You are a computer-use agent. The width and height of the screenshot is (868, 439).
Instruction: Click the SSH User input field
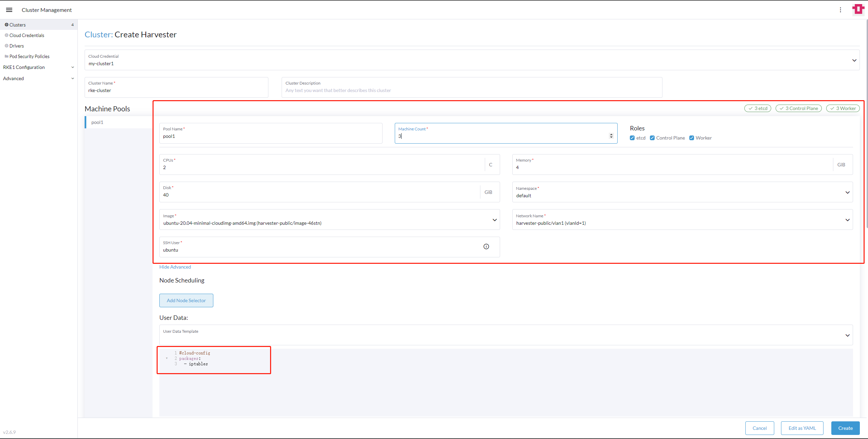[330, 247]
